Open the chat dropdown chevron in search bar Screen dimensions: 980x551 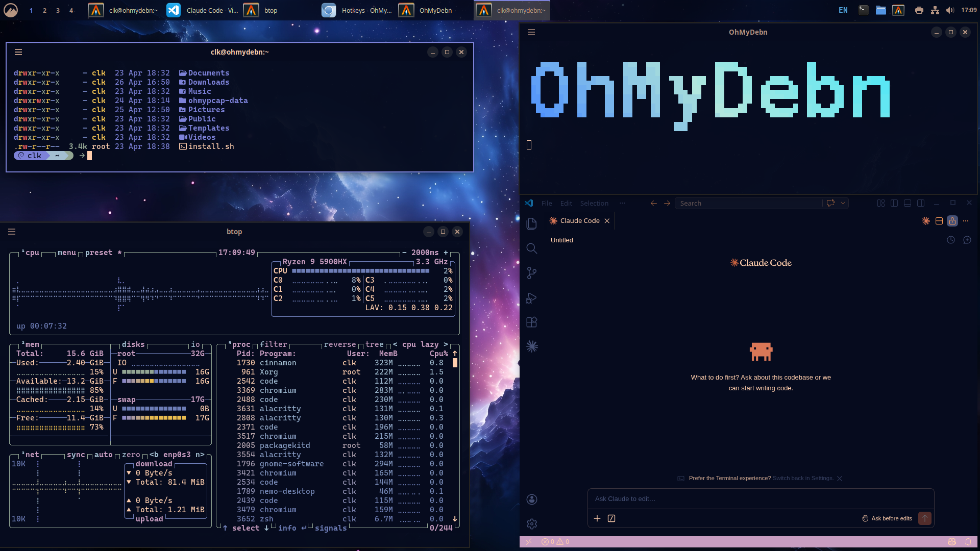point(843,203)
